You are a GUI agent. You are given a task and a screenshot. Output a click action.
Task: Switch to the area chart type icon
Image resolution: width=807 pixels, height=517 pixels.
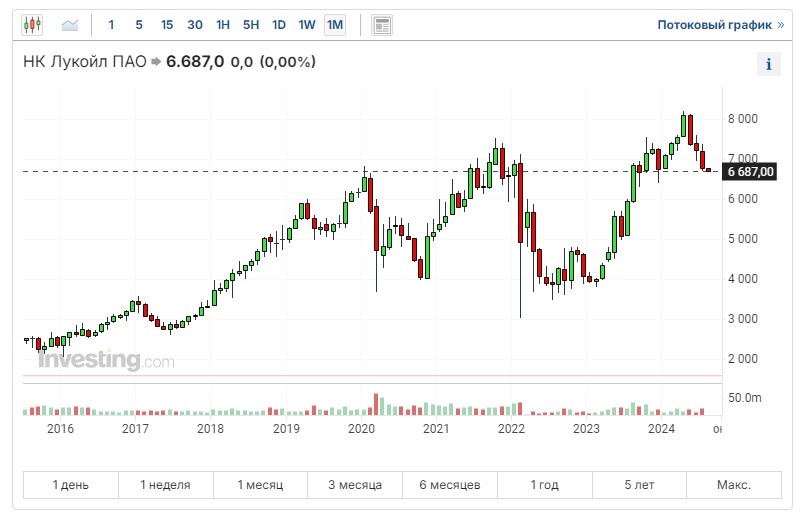tap(69, 25)
